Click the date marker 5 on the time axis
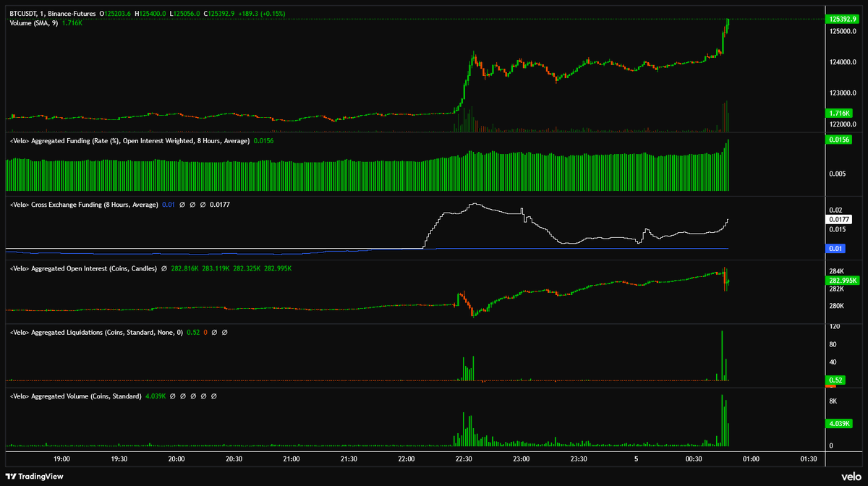This screenshot has height=486, width=868. pyautogui.click(x=636, y=459)
